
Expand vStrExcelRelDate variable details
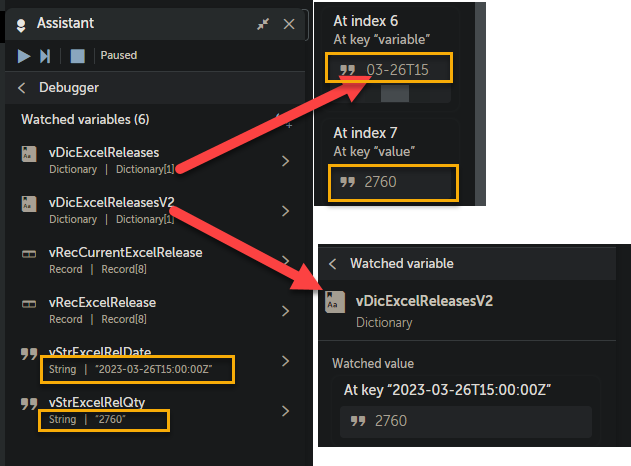(285, 361)
